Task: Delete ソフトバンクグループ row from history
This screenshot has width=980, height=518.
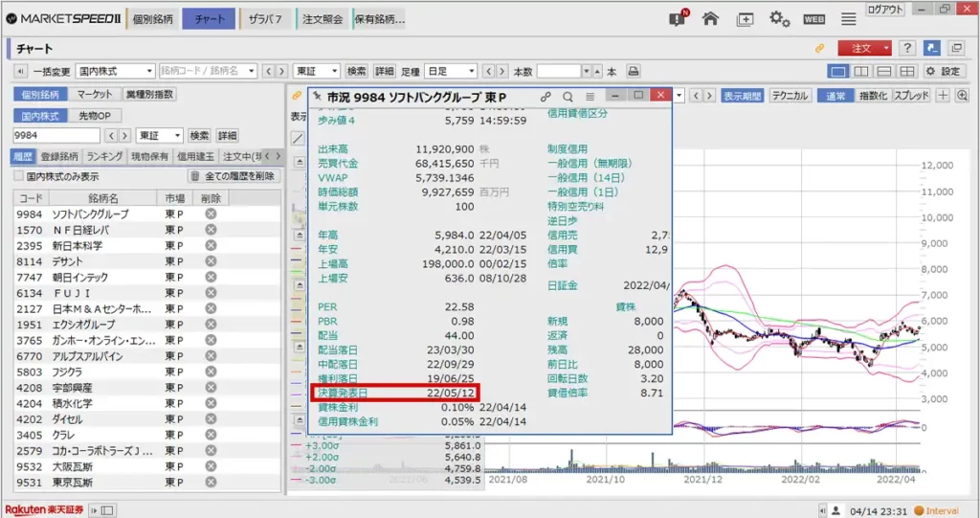Action: [211, 214]
